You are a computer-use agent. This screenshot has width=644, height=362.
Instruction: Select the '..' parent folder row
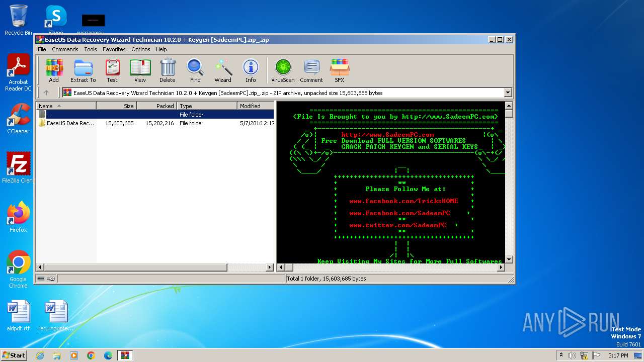[155, 115]
